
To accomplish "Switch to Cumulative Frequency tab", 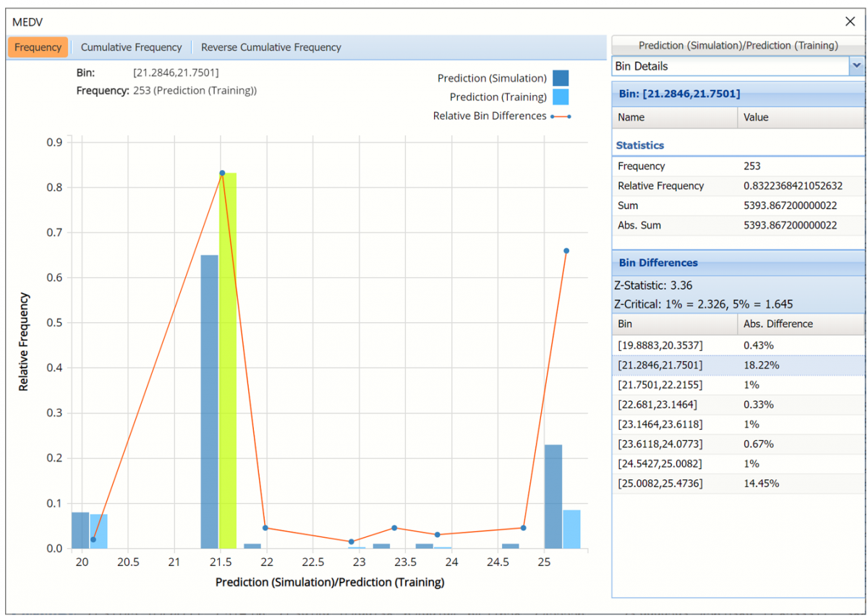I will pyautogui.click(x=131, y=47).
